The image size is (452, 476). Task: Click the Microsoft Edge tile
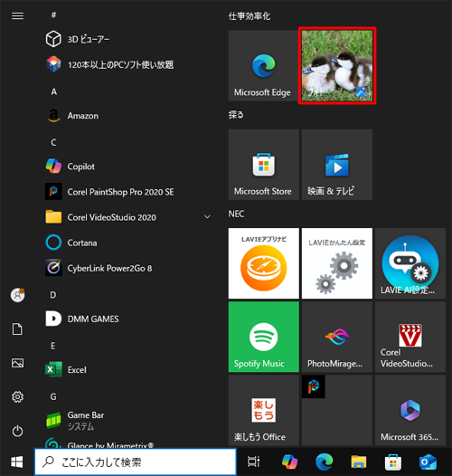(263, 65)
